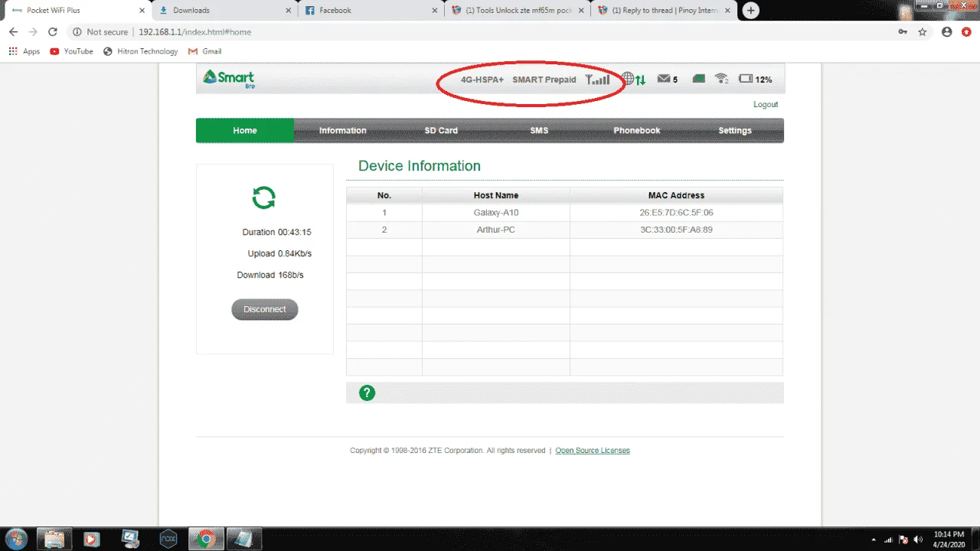Click the Smart Bro logo
This screenshot has width=980, height=551.
pos(229,79)
